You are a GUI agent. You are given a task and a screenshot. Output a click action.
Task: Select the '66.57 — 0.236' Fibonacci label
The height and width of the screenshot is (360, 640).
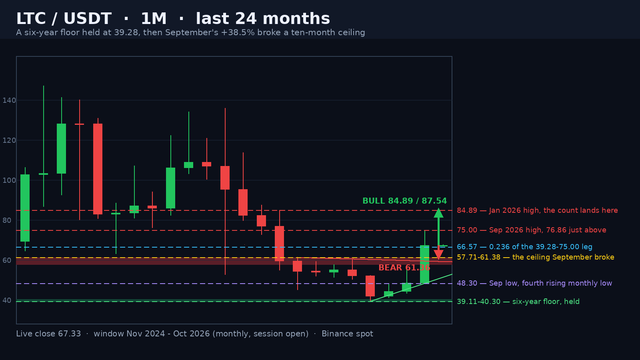pos(524,247)
